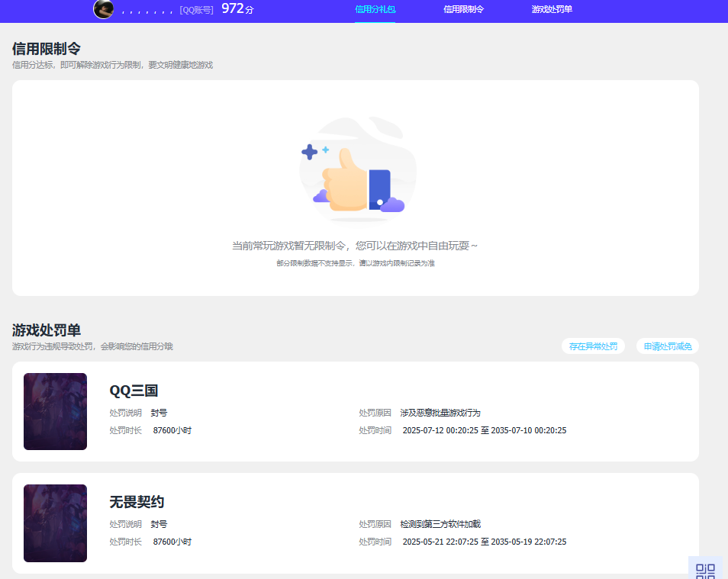The image size is (728, 579).
Task: Click the 无畏契约 game cover thumbnail
Action: pyautogui.click(x=55, y=524)
